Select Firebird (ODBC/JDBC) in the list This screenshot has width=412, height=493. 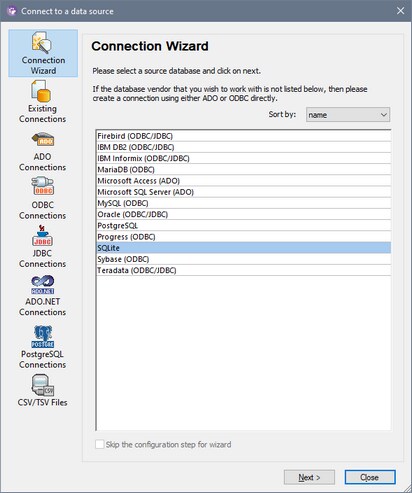pos(244,136)
